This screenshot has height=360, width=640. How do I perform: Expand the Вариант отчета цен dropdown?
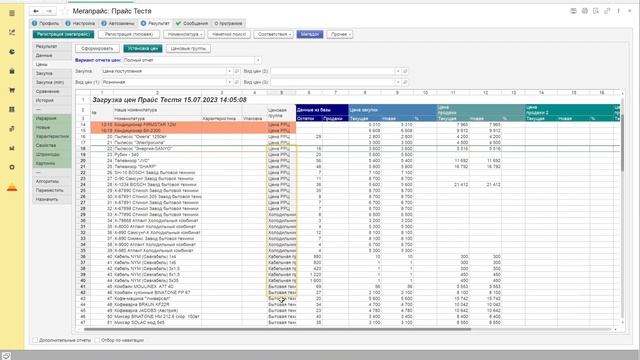click(258, 60)
